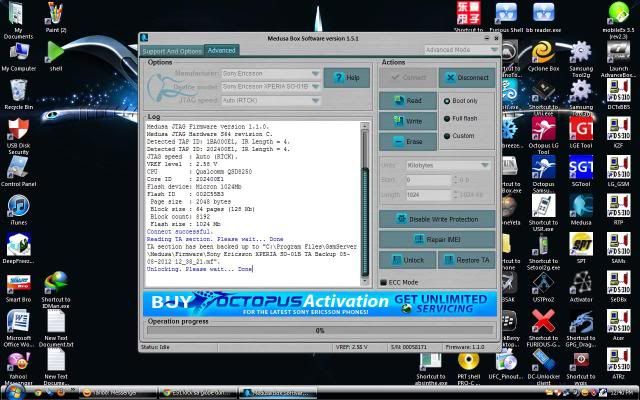Click the Start value input field
This screenshot has height=400, width=640.
click(x=429, y=180)
